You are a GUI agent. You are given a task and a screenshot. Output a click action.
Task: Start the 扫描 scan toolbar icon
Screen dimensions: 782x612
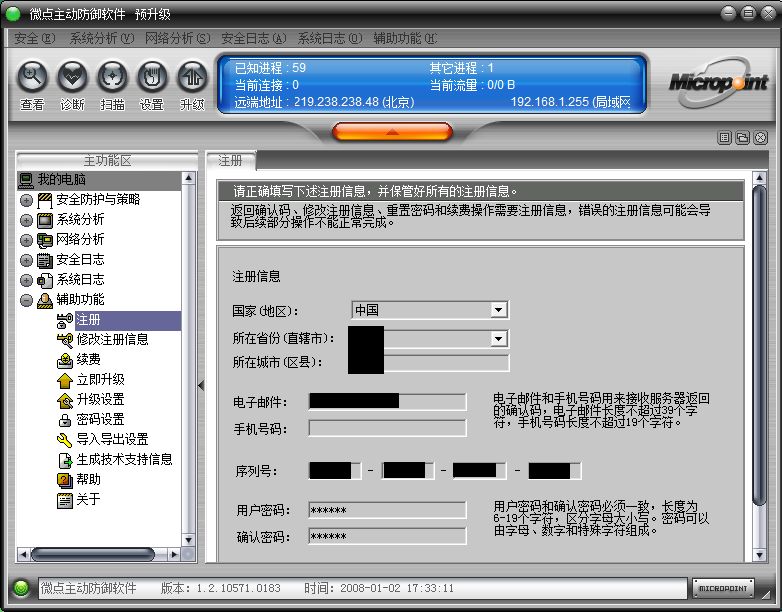[112, 77]
